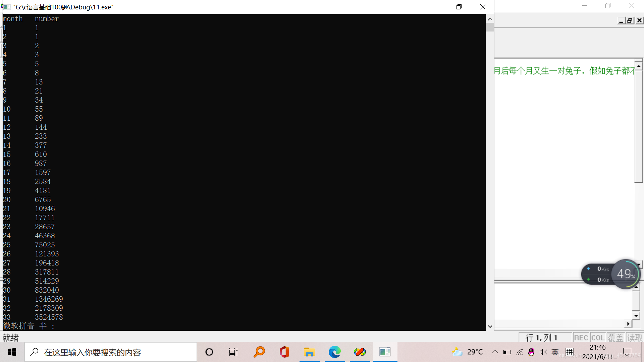Open File Explorer from taskbar
The image size is (644, 362).
point(309,352)
